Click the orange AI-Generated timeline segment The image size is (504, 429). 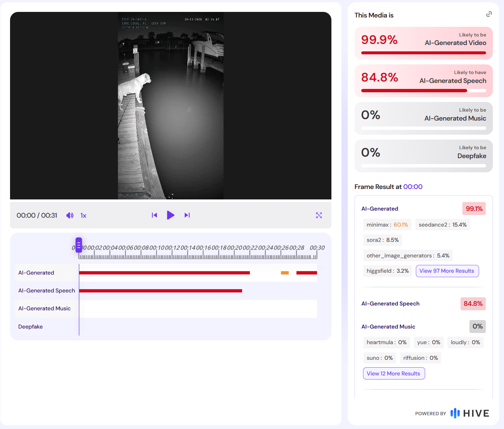click(285, 273)
